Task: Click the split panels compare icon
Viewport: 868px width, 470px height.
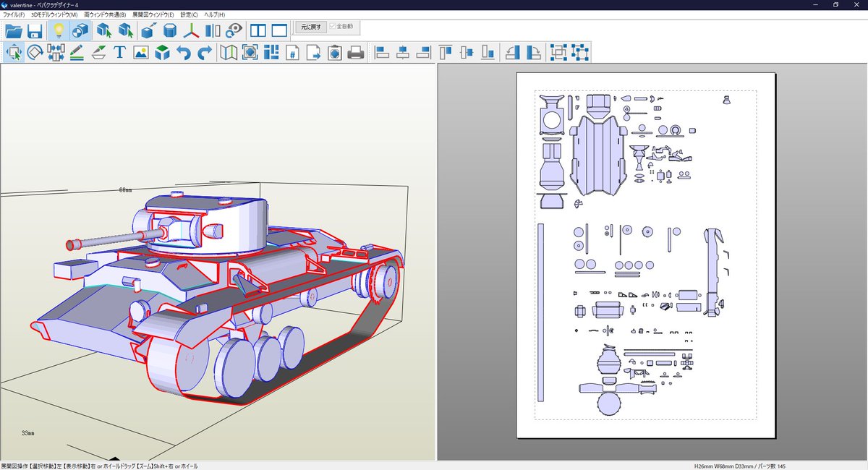Action: [212, 31]
